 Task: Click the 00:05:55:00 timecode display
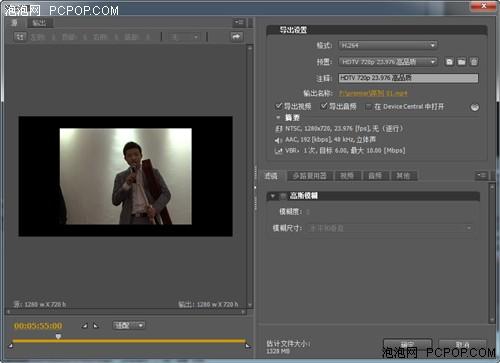[38, 326]
